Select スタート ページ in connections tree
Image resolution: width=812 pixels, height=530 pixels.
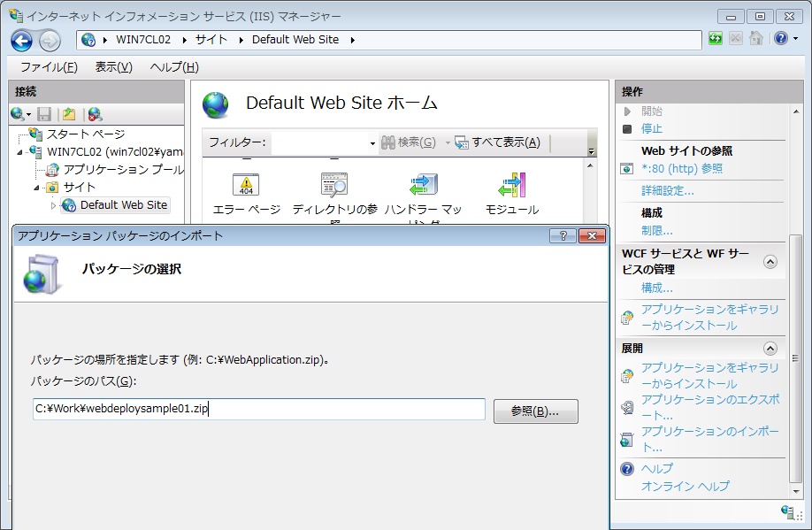coord(86,134)
